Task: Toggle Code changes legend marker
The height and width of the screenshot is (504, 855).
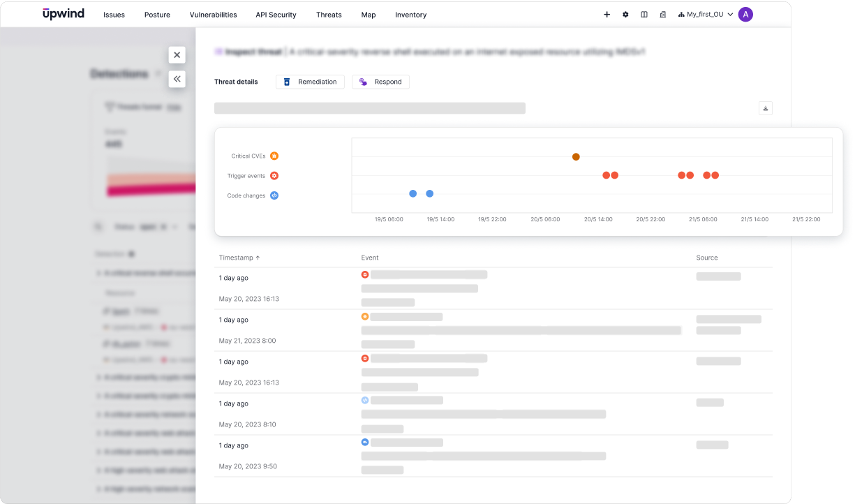Action: tap(274, 195)
